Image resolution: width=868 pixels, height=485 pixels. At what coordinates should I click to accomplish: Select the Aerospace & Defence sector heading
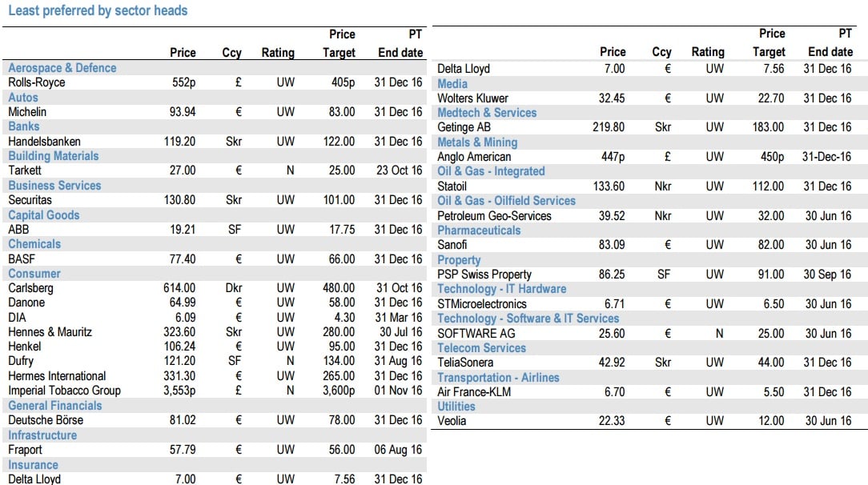62,68
